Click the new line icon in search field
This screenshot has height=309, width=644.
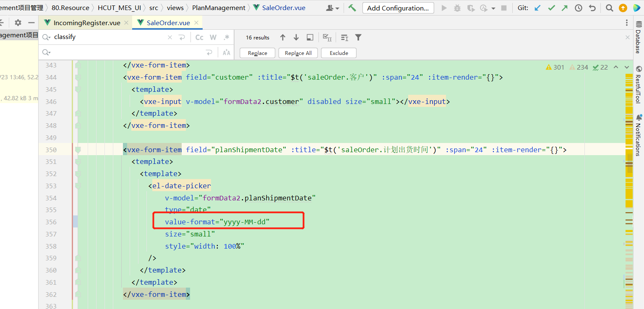(x=182, y=37)
